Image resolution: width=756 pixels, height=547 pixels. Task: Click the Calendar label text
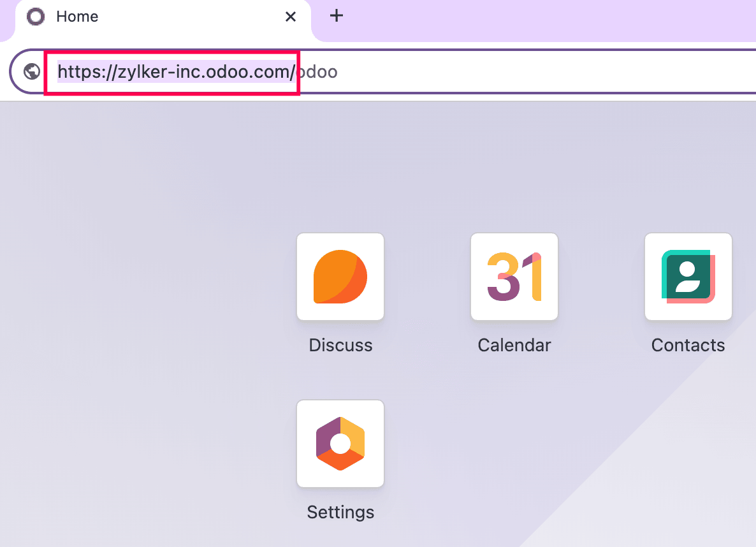[x=514, y=345]
